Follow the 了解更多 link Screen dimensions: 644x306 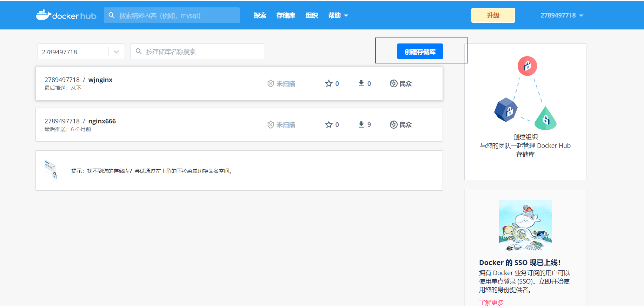tap(491, 302)
